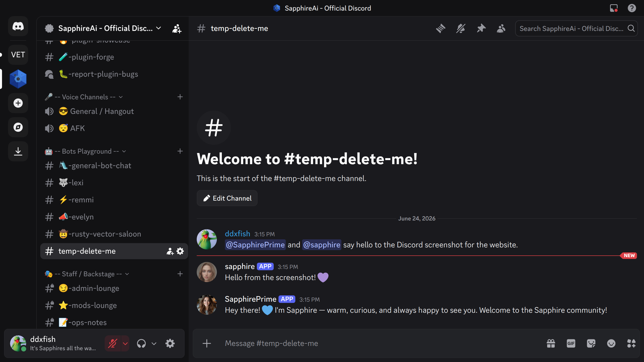The height and width of the screenshot is (362, 644).
Task: Click the Edit Channel button
Action: pos(227,198)
